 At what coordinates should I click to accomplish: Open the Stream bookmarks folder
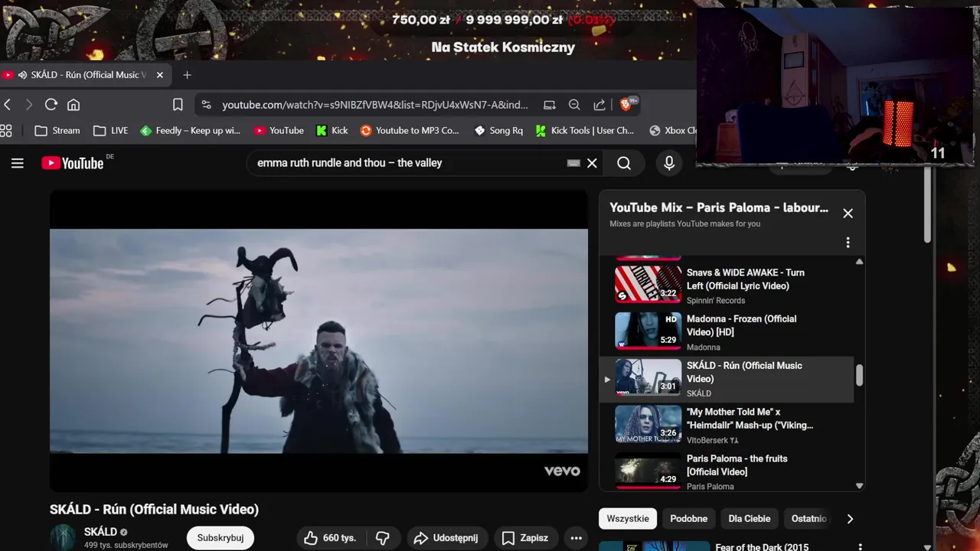(57, 131)
